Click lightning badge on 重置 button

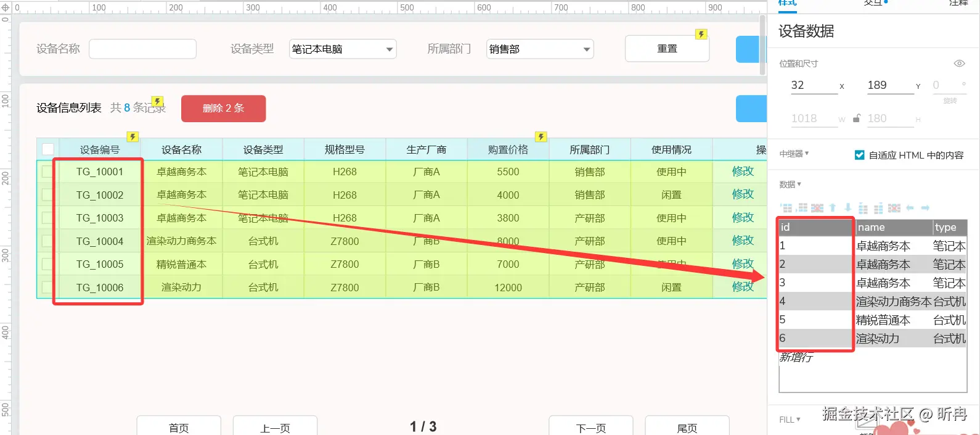pyautogui.click(x=701, y=34)
